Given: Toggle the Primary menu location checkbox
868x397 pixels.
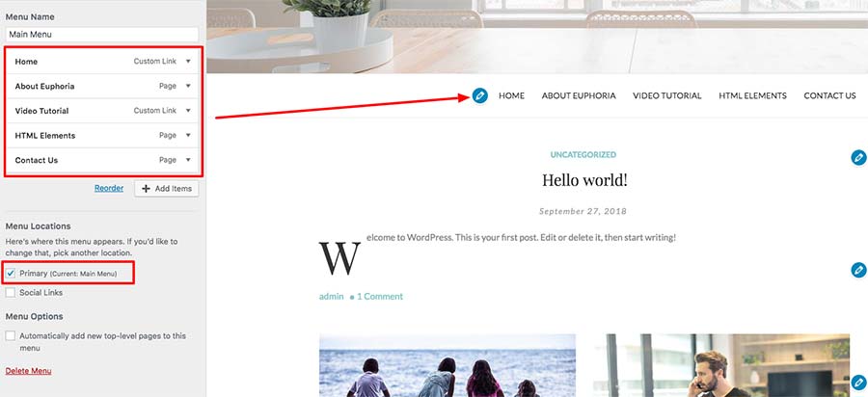Looking at the screenshot, I should pyautogui.click(x=11, y=273).
